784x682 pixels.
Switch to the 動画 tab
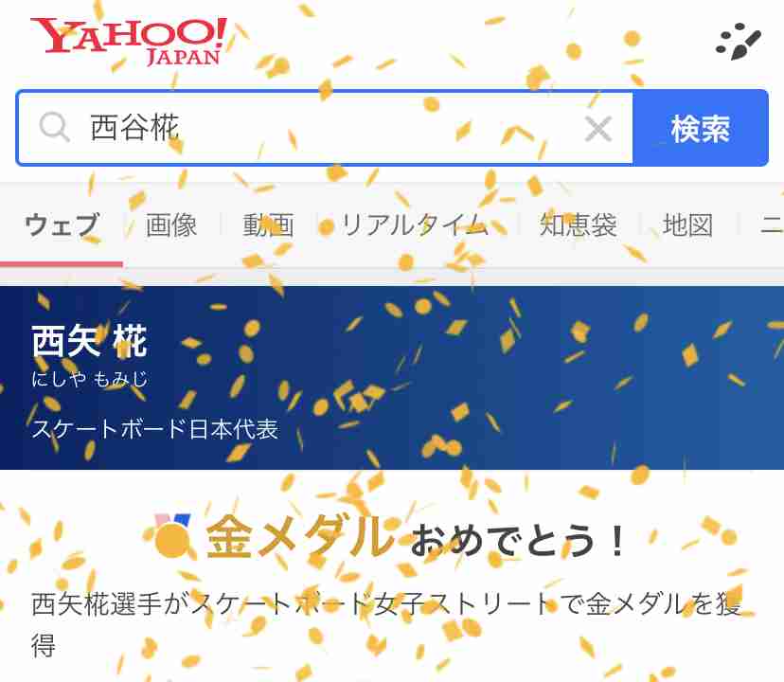(269, 224)
